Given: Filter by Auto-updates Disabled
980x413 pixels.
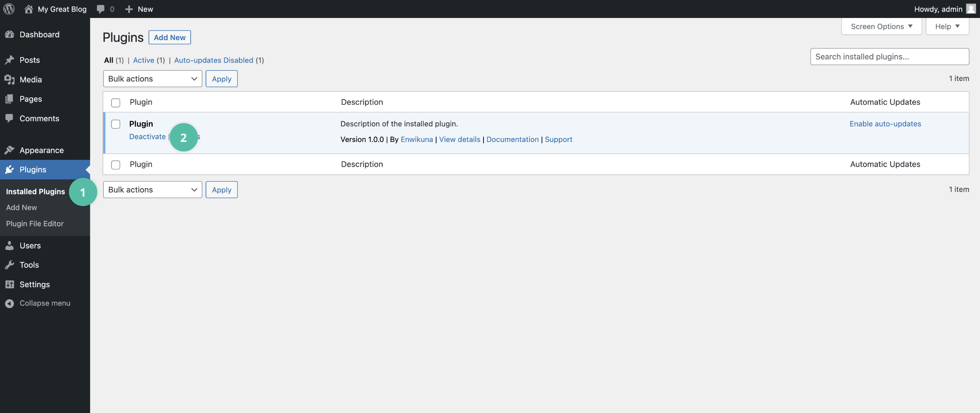Looking at the screenshot, I should point(214,60).
